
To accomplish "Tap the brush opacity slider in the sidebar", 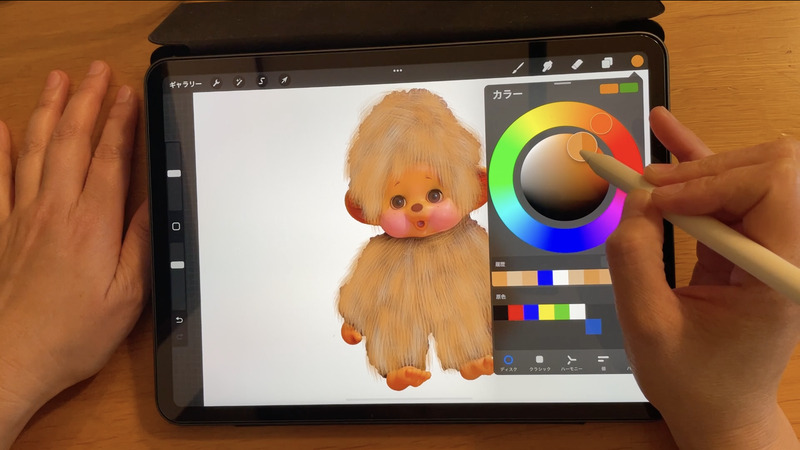I will point(177,265).
